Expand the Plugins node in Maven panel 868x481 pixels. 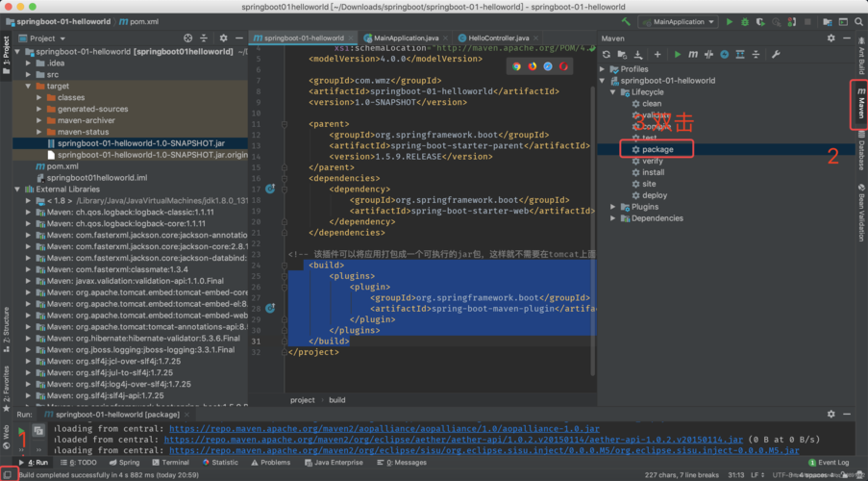click(613, 207)
